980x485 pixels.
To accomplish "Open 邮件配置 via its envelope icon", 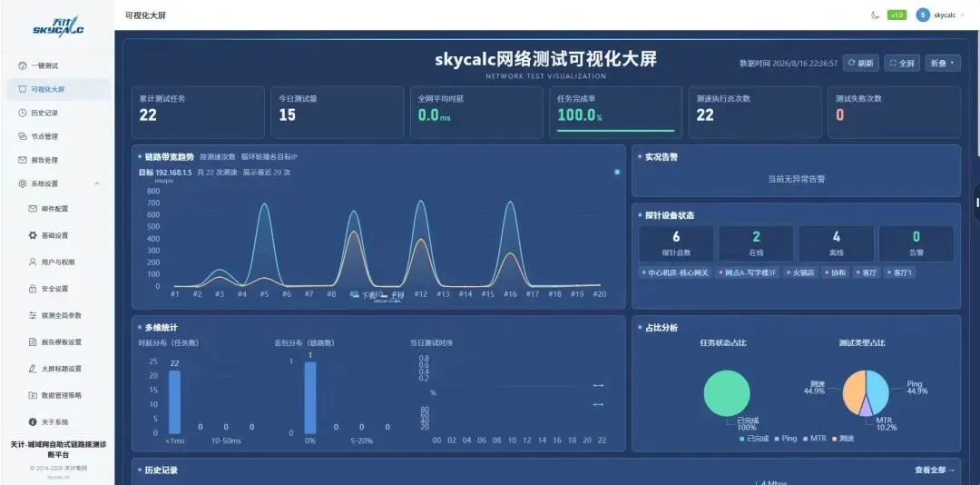I will tap(33, 208).
